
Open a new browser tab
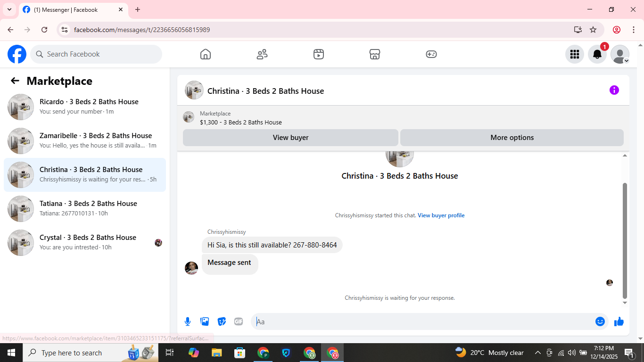[138, 9]
